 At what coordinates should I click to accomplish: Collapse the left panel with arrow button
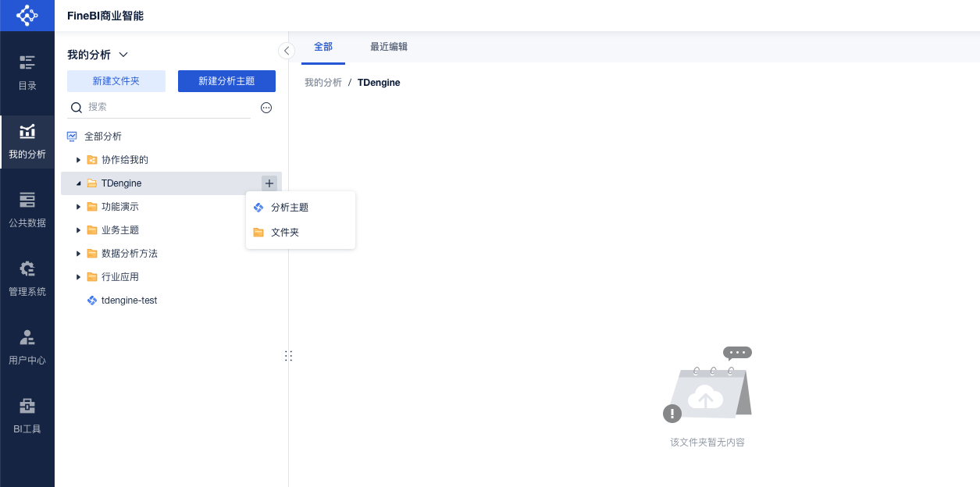pyautogui.click(x=287, y=51)
